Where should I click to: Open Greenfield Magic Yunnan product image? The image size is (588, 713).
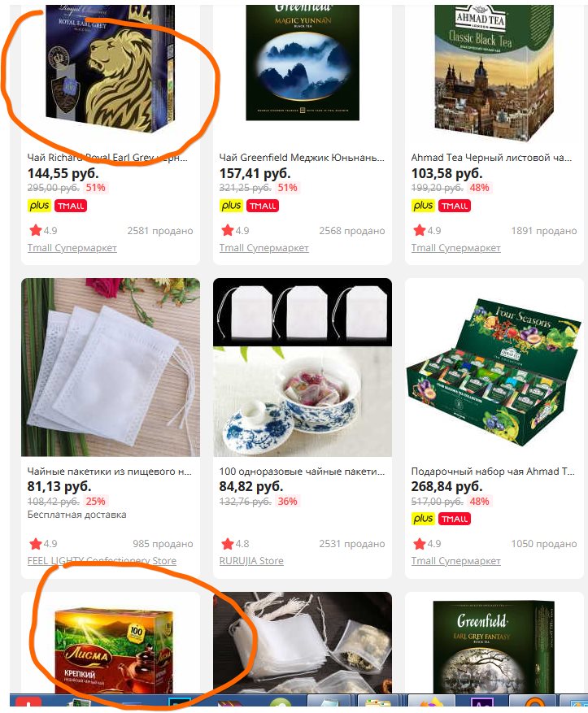pos(303,63)
